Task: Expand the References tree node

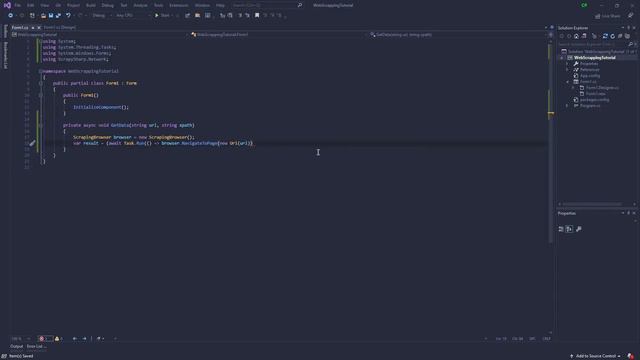Action: coord(567,70)
